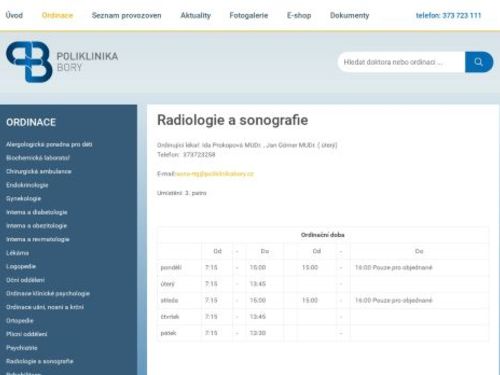Open Ordinace klinické psychologie link
Image resolution: width=500 pixels, height=375 pixels.
pos(48,293)
